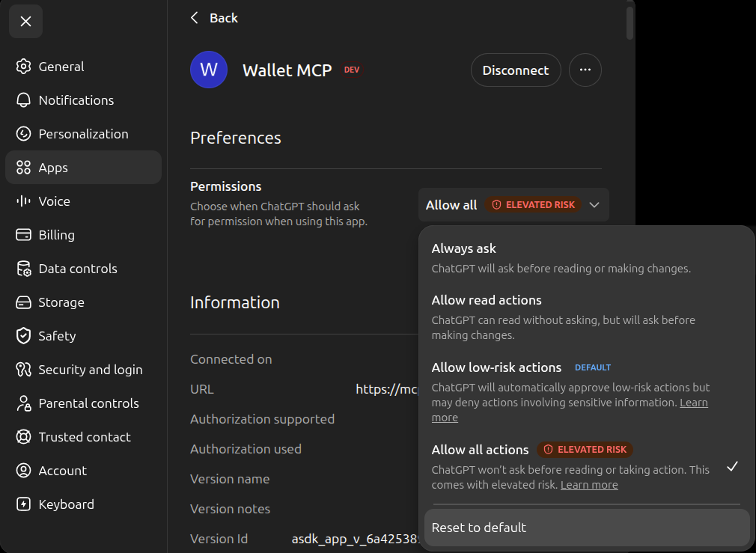756x553 pixels.
Task: Click the Preferences heading
Action: point(236,138)
